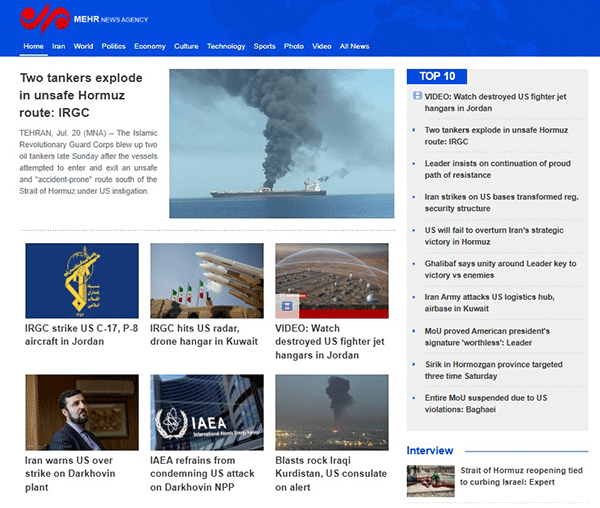600x508 pixels.
Task: Click the burning tanker lead photo
Action: pyautogui.click(x=282, y=143)
